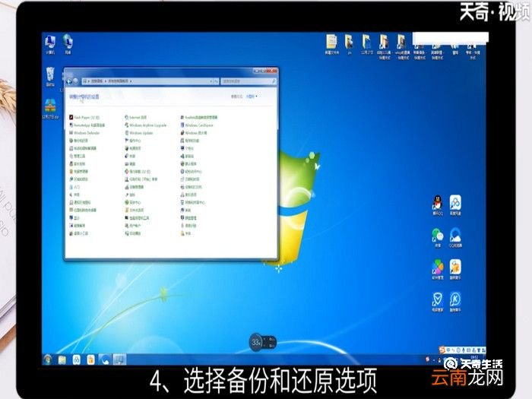The height and width of the screenshot is (399, 532).
Task: Open 任务栏和「开始」菜单 item
Action: tap(141, 179)
